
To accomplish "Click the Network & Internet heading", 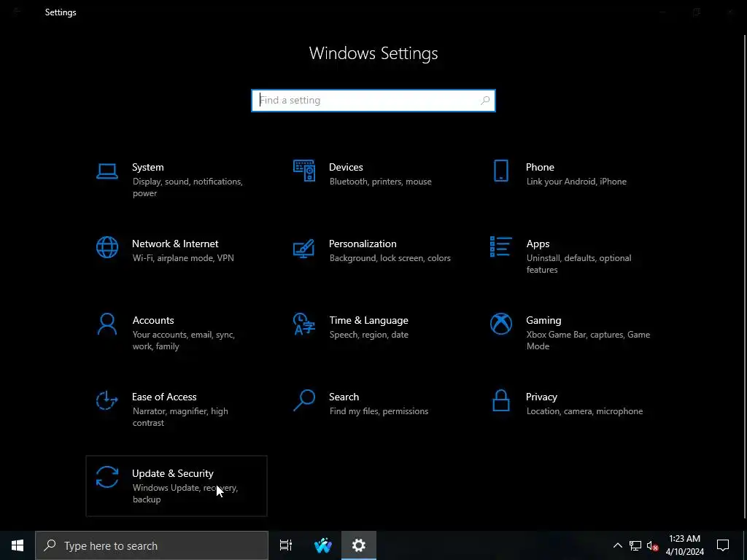I will 175,244.
